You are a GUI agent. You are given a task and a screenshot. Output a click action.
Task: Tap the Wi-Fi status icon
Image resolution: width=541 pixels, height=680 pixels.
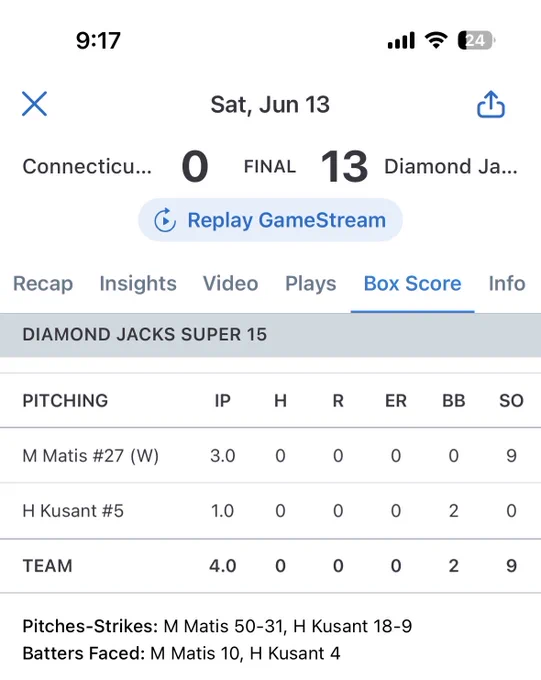click(436, 40)
